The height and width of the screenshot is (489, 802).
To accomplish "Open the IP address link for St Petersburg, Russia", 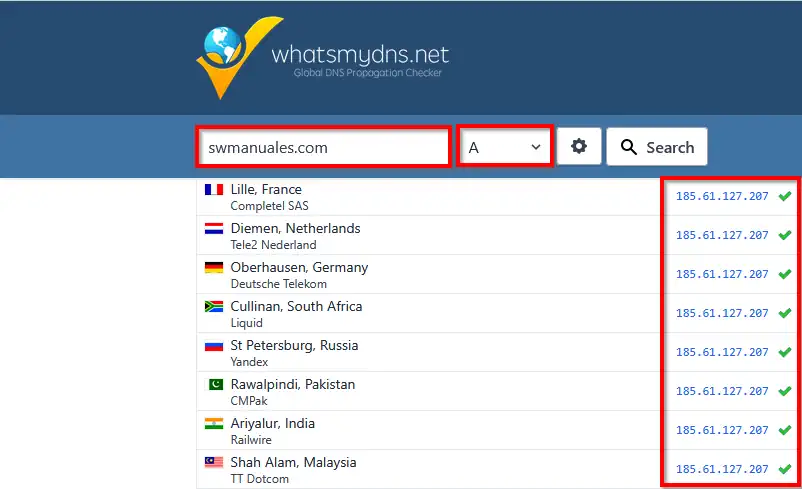I will (722, 352).
